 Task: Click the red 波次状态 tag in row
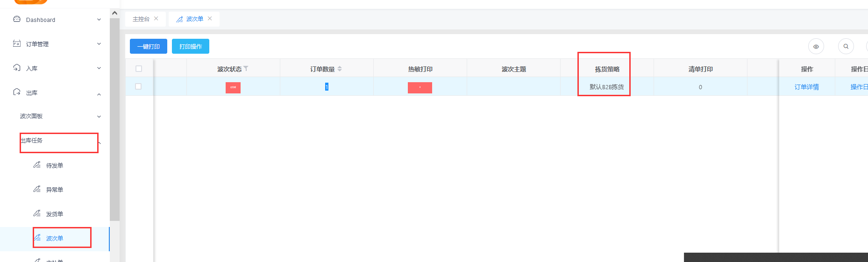[233, 87]
